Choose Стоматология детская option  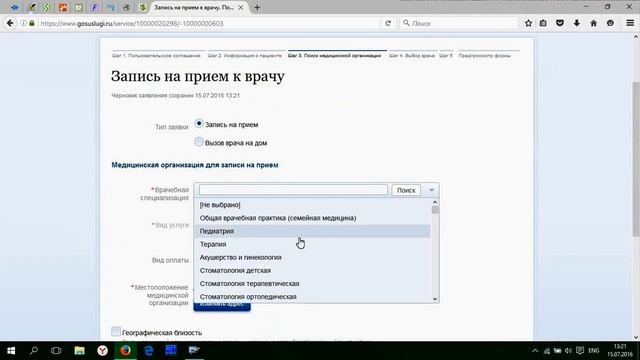click(312, 270)
